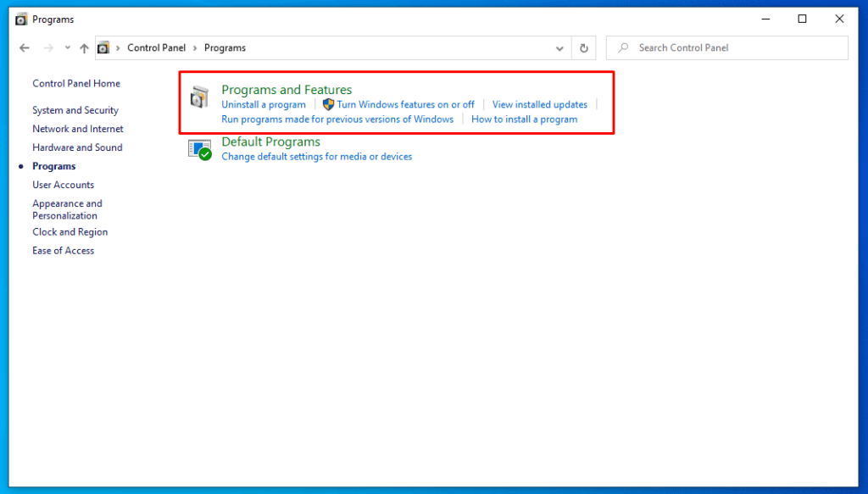Click the back arrow navigation button
Screen dimensions: 868x494
(25, 48)
